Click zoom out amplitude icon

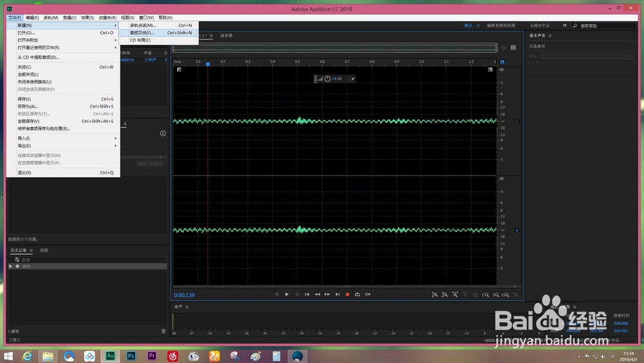point(445,295)
